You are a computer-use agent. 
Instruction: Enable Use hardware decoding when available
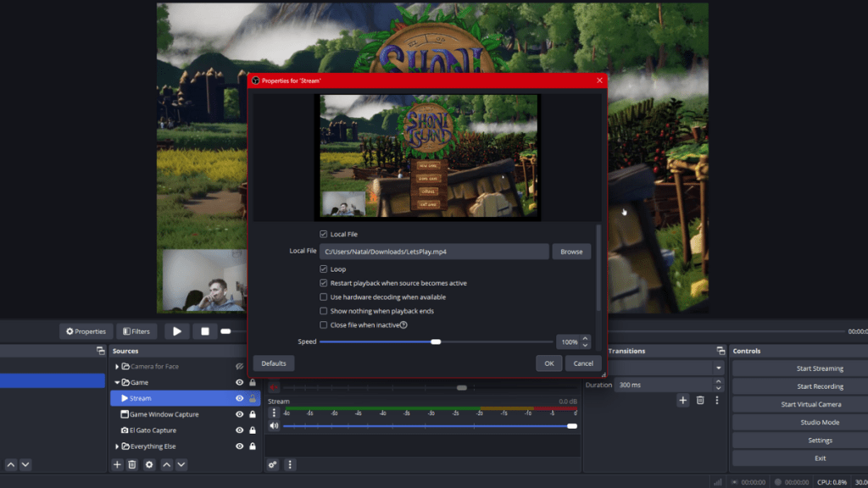323,297
